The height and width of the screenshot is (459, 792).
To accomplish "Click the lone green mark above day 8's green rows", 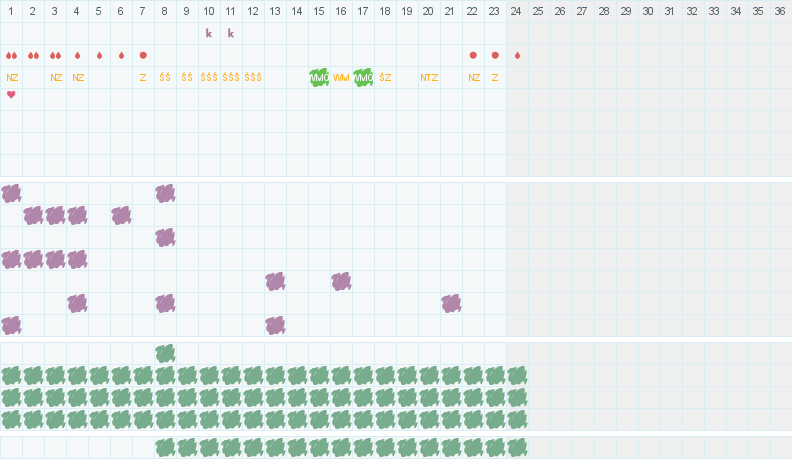I will click(165, 353).
